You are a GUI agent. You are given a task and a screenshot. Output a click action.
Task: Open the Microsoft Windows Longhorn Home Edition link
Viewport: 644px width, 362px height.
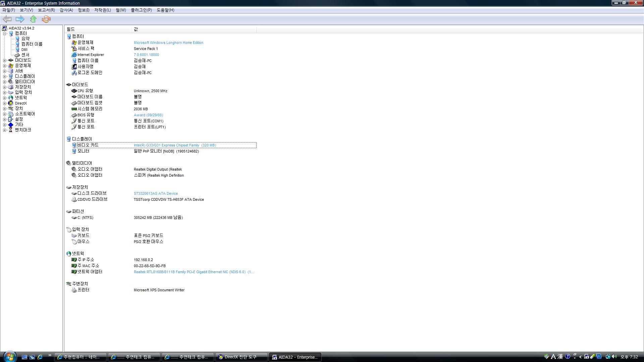tap(168, 43)
